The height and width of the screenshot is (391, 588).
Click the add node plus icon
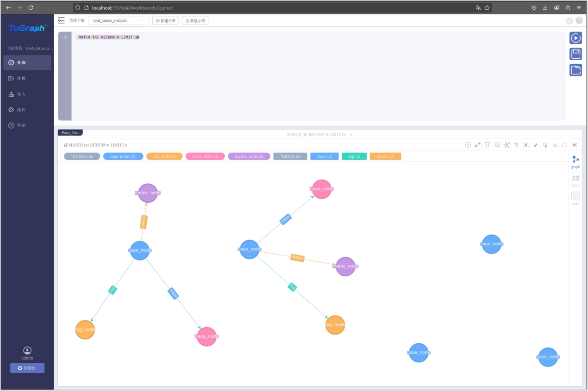468,145
